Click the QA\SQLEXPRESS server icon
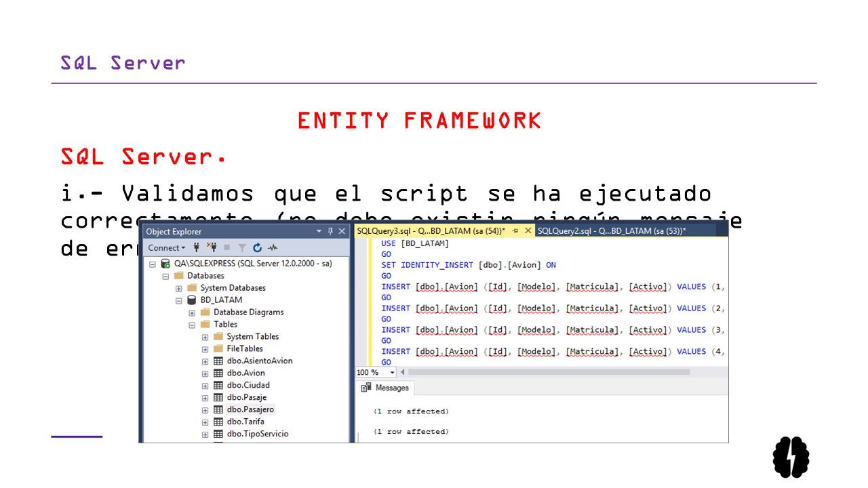Image resolution: width=868 pixels, height=488 pixels. pyautogui.click(x=165, y=263)
